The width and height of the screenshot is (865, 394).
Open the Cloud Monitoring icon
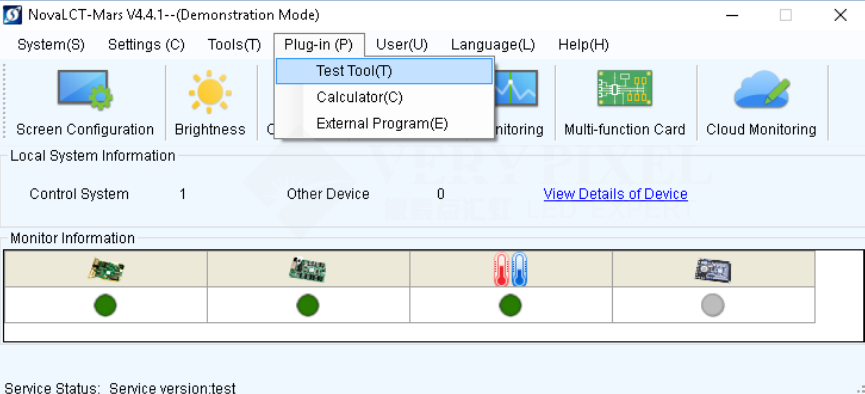click(x=761, y=89)
